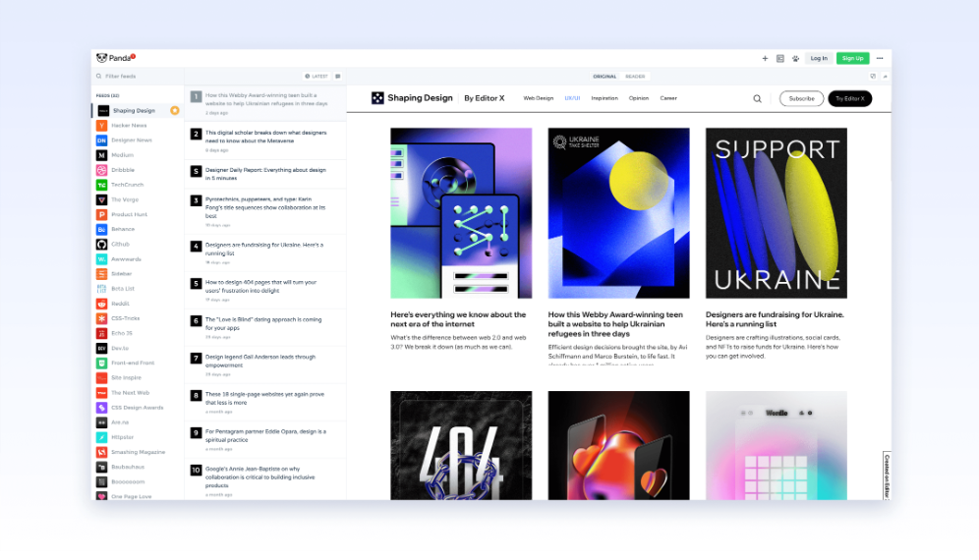The height and width of the screenshot is (560, 979).
Task: Click 'Here's everything we know' article headline
Action: 458,319
